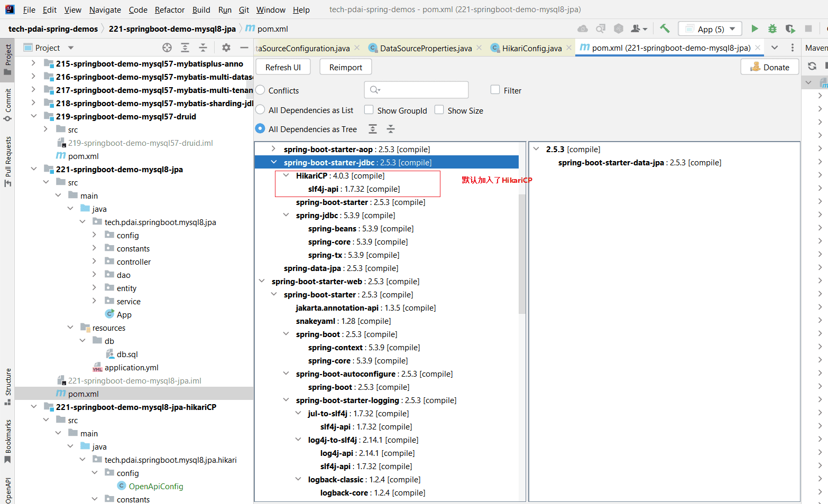Open the Refactor menu
This screenshot has height=504, width=828.
point(169,10)
